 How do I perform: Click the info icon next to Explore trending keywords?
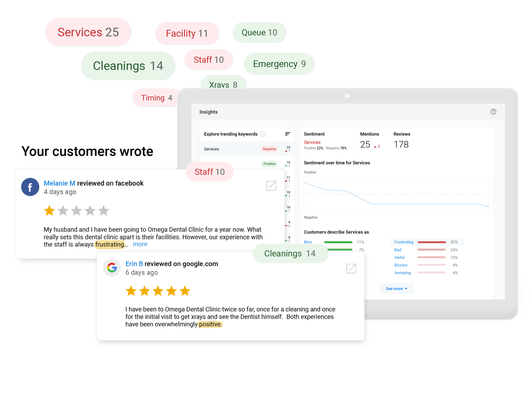pos(263,134)
